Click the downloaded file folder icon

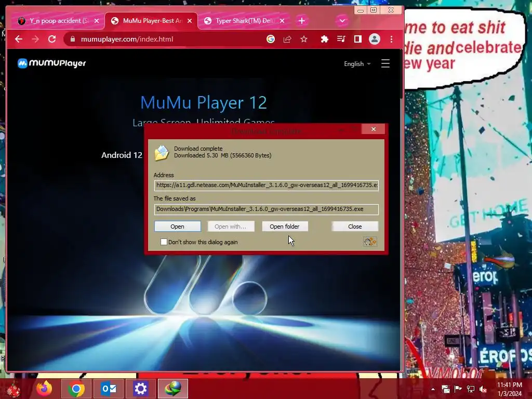tap(162, 153)
